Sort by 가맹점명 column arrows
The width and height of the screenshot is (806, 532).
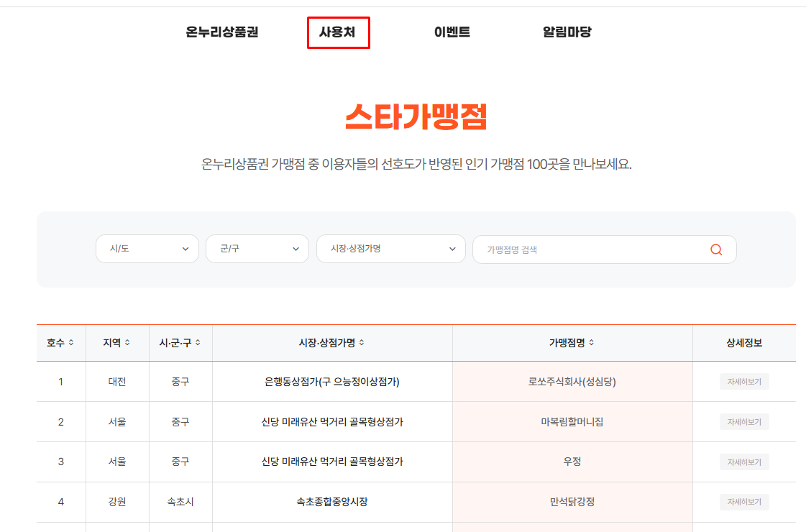tap(592, 343)
